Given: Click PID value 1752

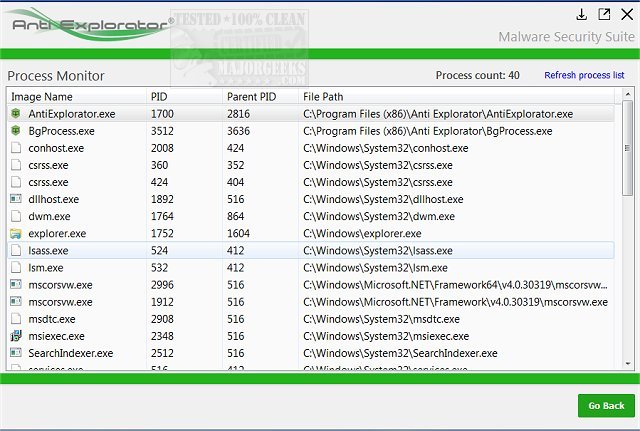Looking at the screenshot, I should [x=162, y=233].
